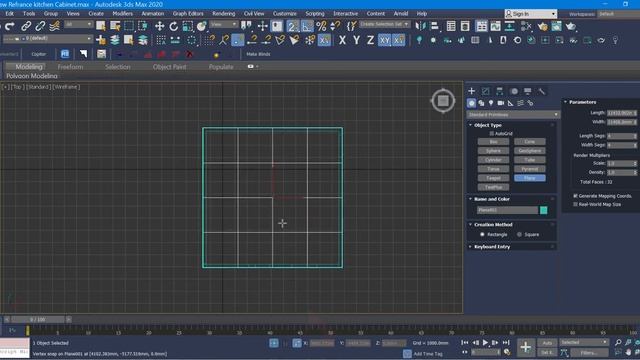Select the Rectangle creation method
The height and width of the screenshot is (360, 640).
482,234
